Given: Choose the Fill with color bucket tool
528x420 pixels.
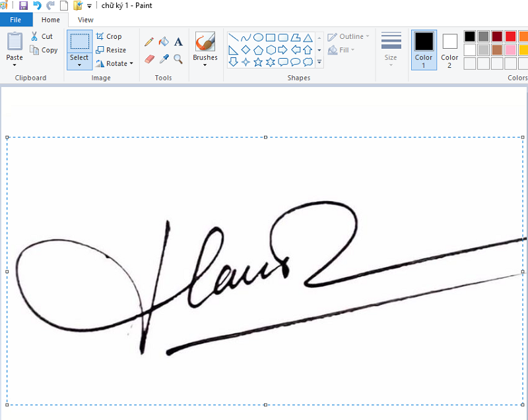Looking at the screenshot, I should [x=164, y=42].
